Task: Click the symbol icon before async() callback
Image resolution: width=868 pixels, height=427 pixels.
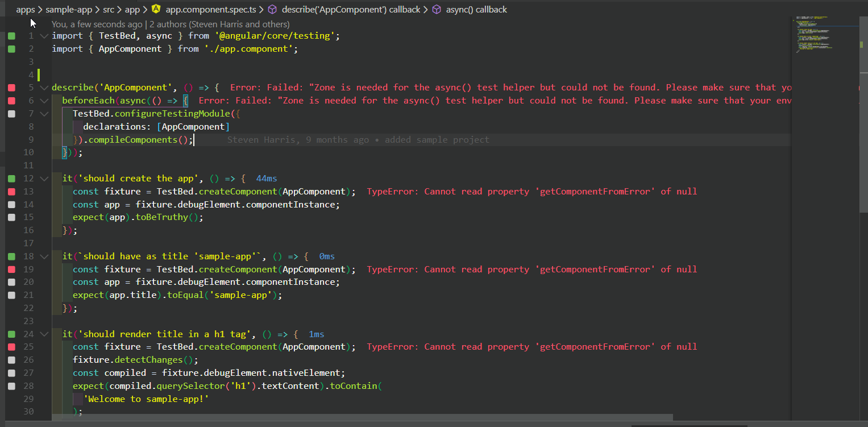Action: click(x=437, y=9)
